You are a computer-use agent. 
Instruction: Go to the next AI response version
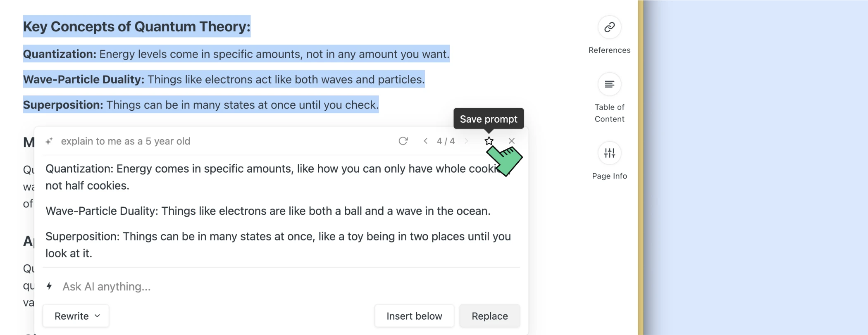[x=466, y=141]
